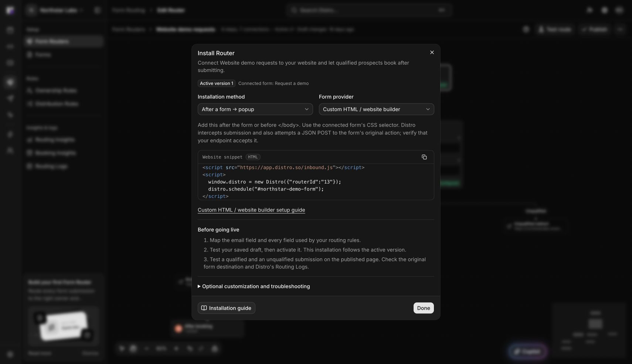
Task: Click the Installation guide button
Action: point(227,308)
